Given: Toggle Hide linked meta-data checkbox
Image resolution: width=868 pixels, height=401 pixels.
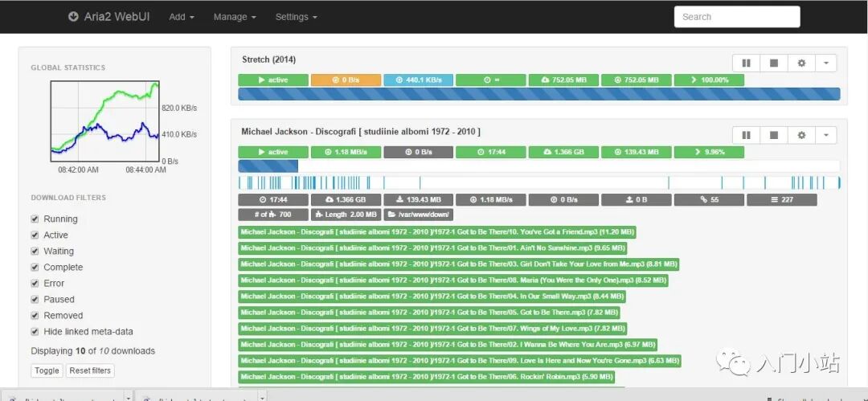Looking at the screenshot, I should point(35,331).
